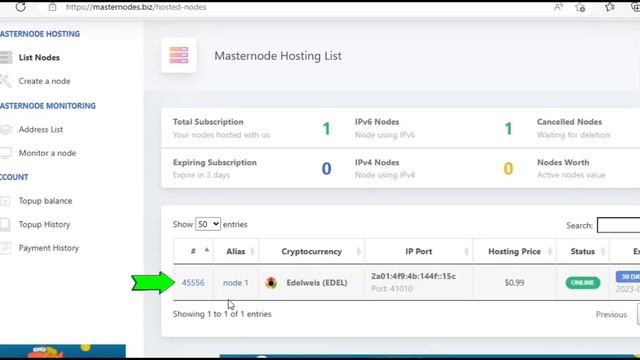Select IP address 2a01:4f9:4b:144f::15c
640x360 pixels.
413,276
